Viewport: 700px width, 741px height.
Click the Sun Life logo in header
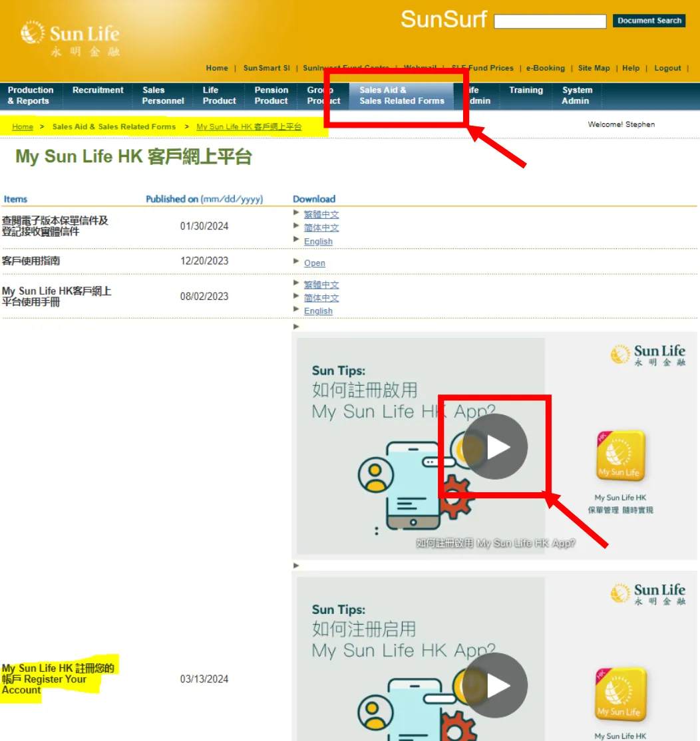71,39
